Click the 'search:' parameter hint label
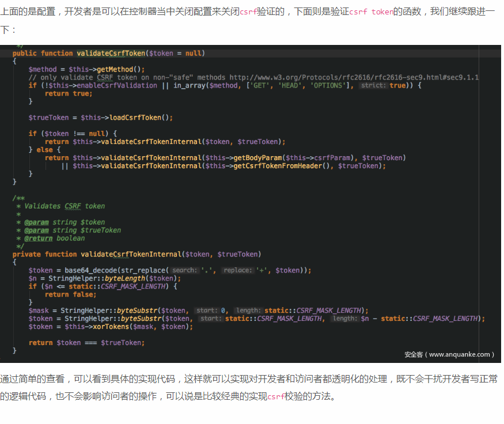Screen dimensions: 504x424 pos(184,270)
